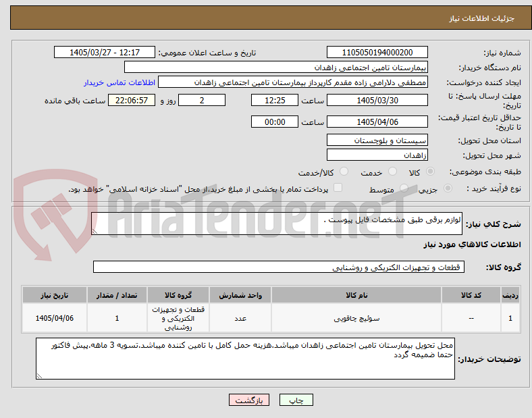
Task: Click the شماره نیاز number field
Action: 377,52
